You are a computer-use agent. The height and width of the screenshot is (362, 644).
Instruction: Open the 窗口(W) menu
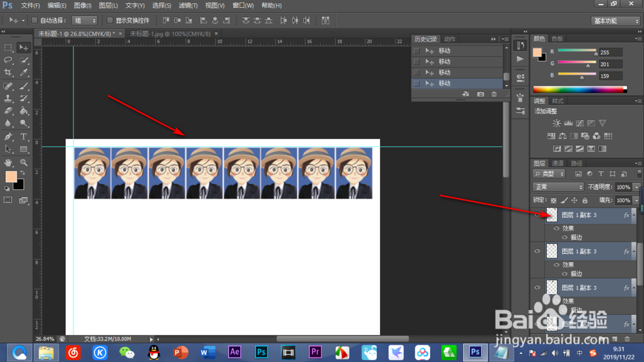click(243, 5)
